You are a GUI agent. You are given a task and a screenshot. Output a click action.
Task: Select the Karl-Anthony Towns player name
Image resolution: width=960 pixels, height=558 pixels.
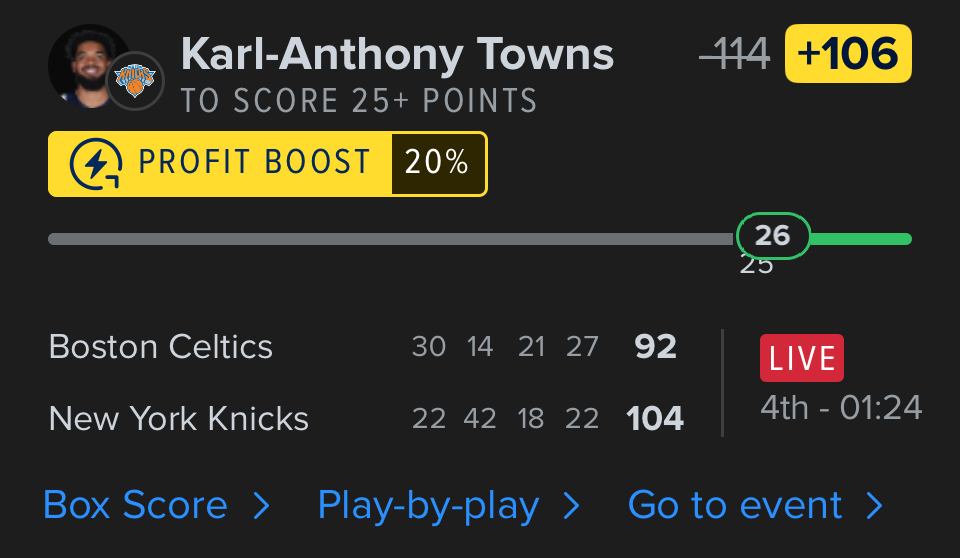tap(397, 54)
